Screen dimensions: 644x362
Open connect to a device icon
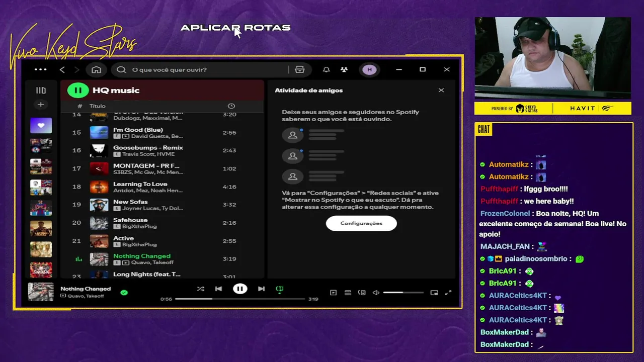click(362, 293)
